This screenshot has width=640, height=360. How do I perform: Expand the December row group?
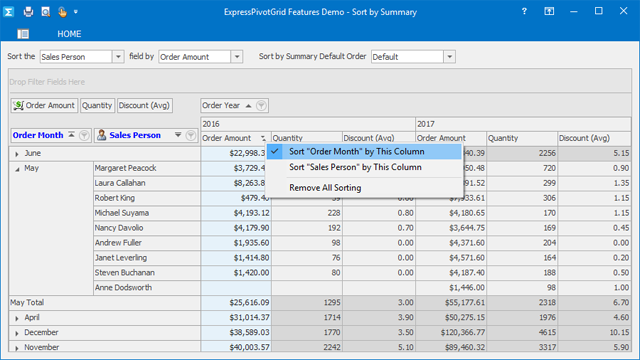[x=17, y=333]
